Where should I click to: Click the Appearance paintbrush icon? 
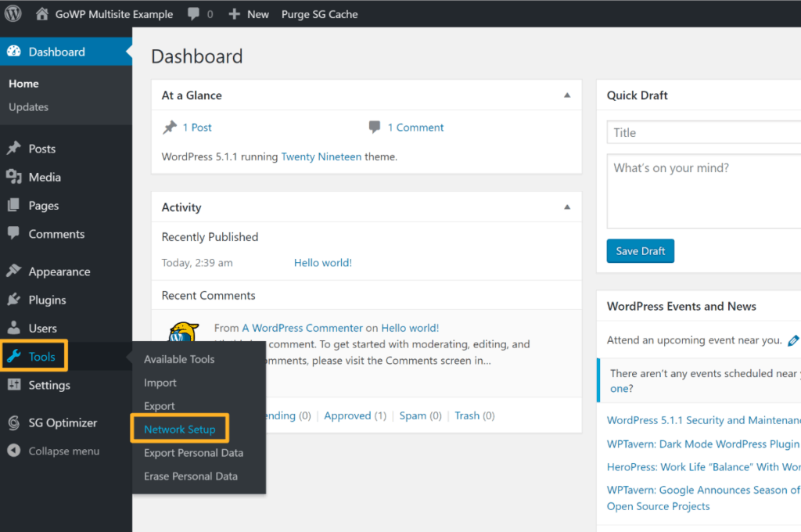[x=14, y=271]
